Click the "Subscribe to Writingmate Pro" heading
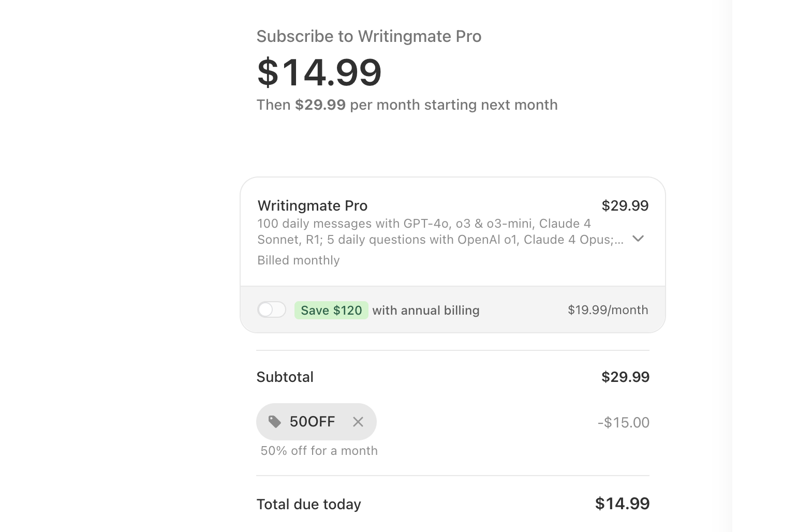 click(369, 36)
